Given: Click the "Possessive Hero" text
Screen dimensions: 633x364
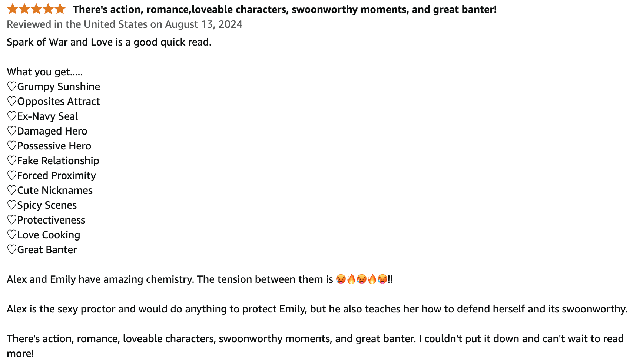Looking at the screenshot, I should tap(54, 146).
